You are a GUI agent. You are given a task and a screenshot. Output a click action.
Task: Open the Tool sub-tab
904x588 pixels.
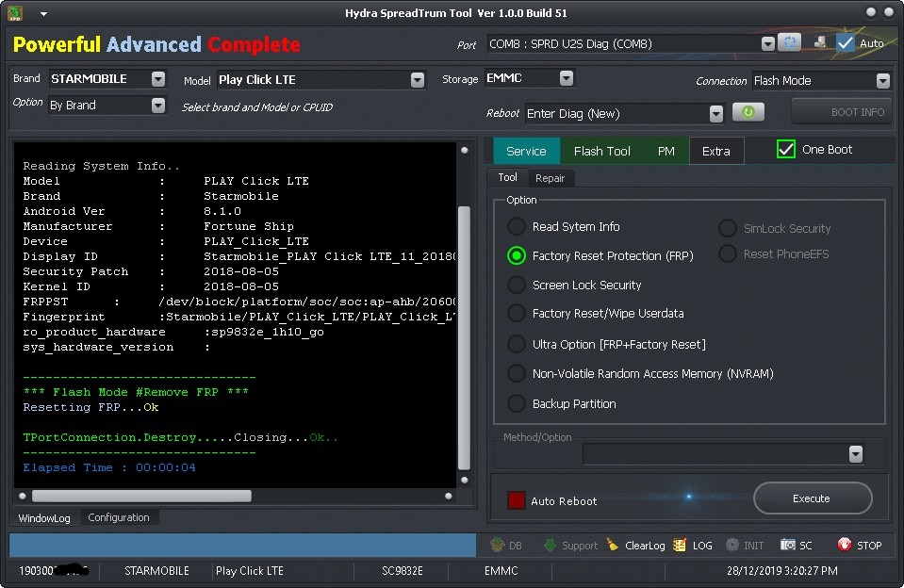tap(507, 177)
